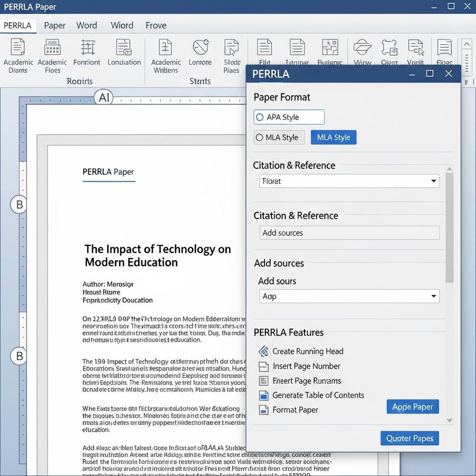476x476 pixels.
Task: Open the Word menu item
Action: pyautogui.click(x=86, y=26)
